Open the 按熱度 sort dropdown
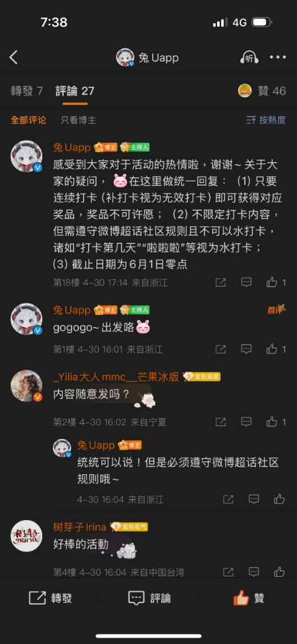297x644 pixels. tap(266, 120)
